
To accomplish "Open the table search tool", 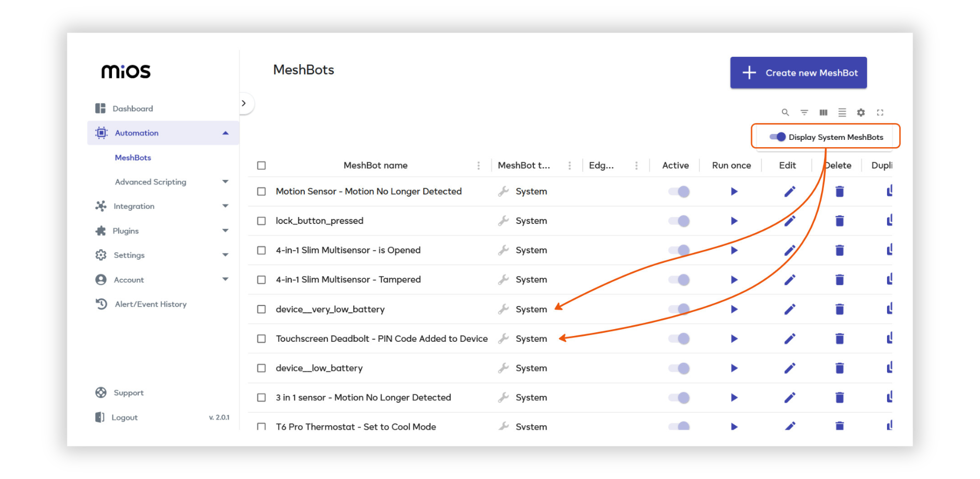I will pyautogui.click(x=785, y=113).
